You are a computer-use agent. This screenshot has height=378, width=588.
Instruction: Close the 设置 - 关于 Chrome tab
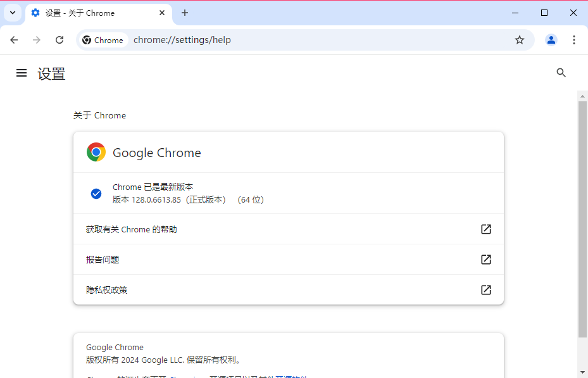click(x=162, y=13)
